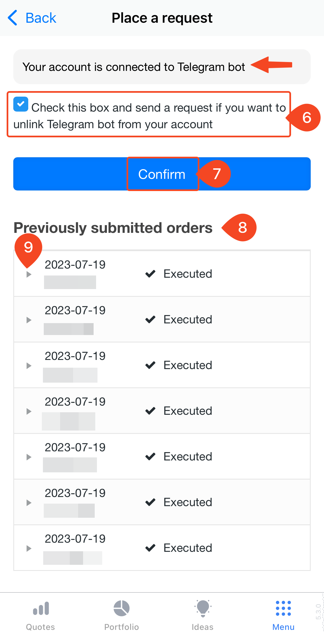Viewport: 324px width, 644px height.
Task: Tap the Ideas lightbulb icon
Action: tap(203, 608)
